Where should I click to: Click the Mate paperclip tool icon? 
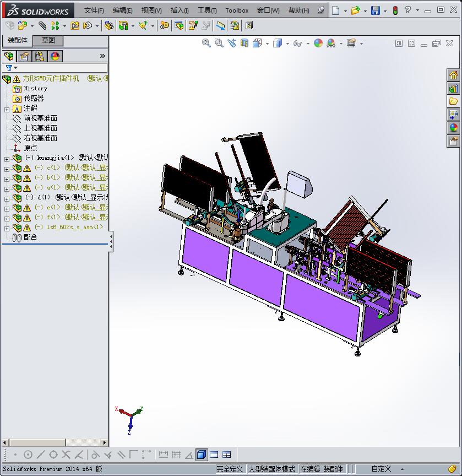coord(42,25)
